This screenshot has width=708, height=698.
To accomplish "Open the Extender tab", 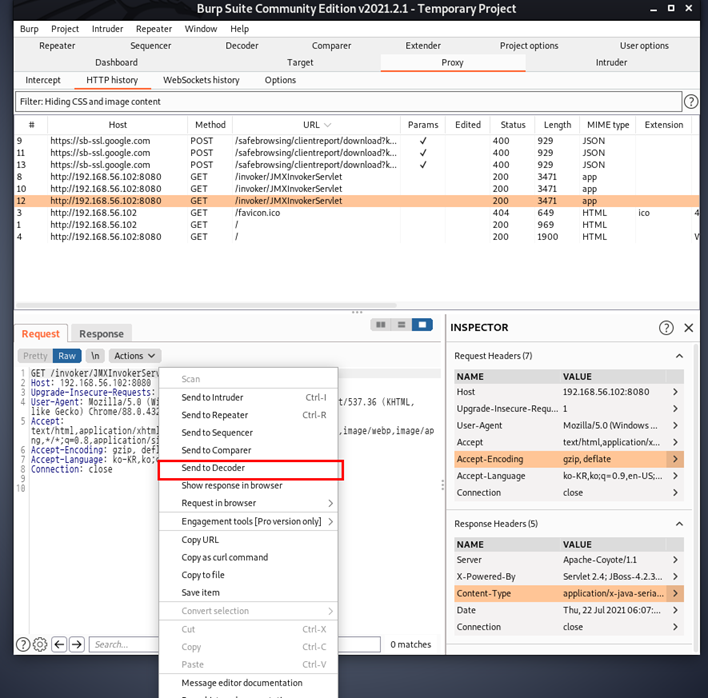I will point(423,46).
